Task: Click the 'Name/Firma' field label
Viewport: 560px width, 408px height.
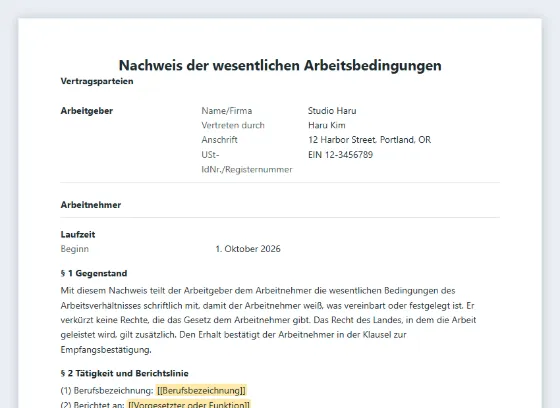Action: [x=227, y=111]
